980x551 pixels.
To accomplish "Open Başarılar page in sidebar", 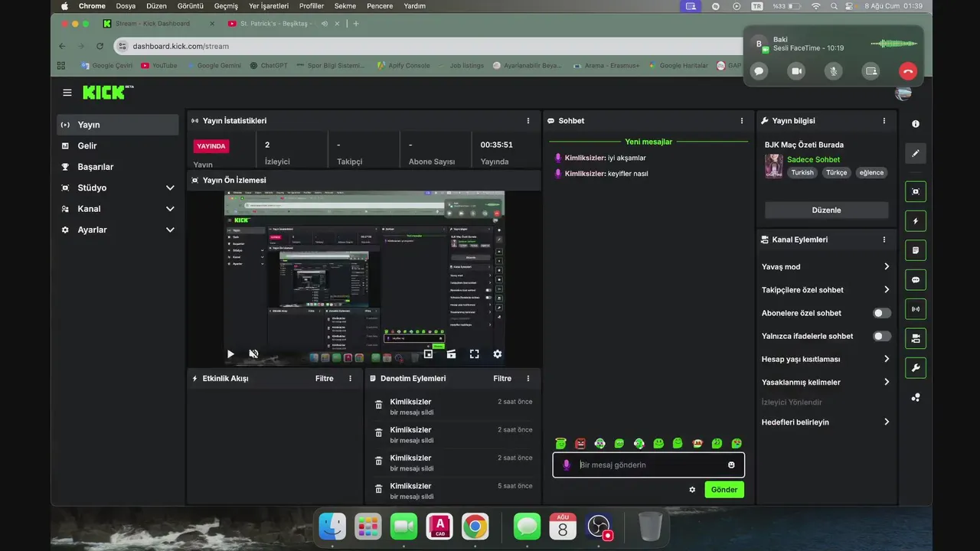I will pos(118,167).
